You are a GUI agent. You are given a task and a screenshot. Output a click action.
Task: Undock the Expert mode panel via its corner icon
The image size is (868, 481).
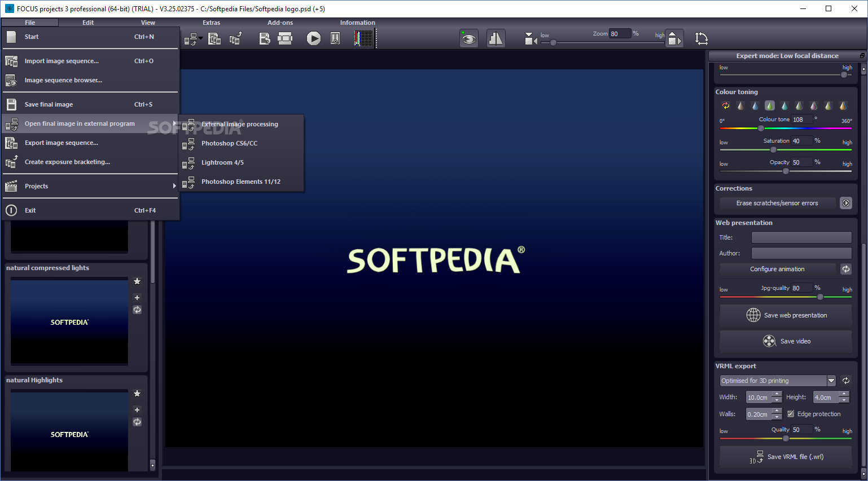[x=862, y=56]
